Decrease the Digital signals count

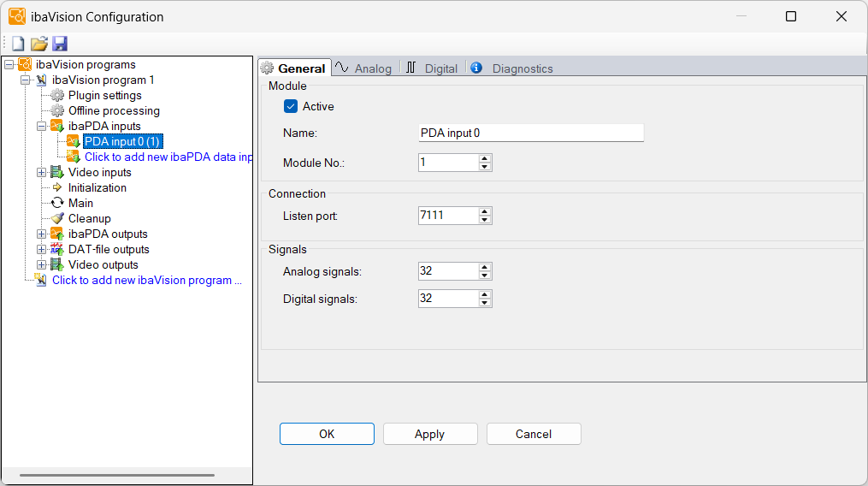pos(484,303)
